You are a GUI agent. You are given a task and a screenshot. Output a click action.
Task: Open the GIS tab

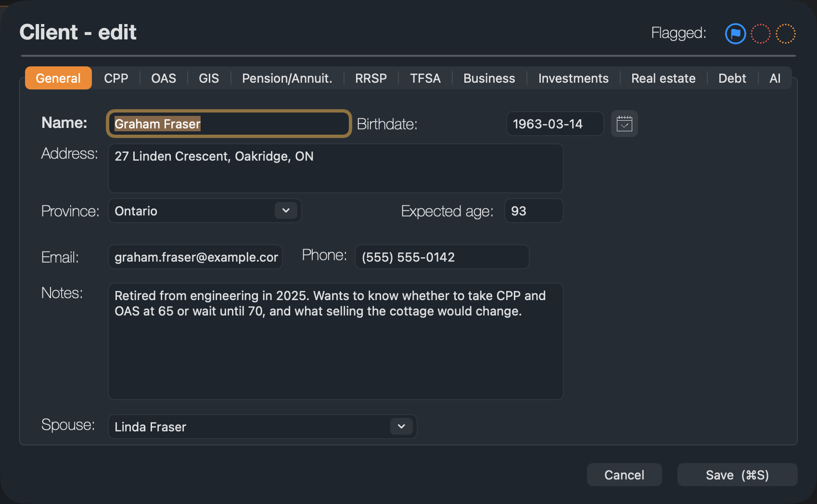pos(209,78)
